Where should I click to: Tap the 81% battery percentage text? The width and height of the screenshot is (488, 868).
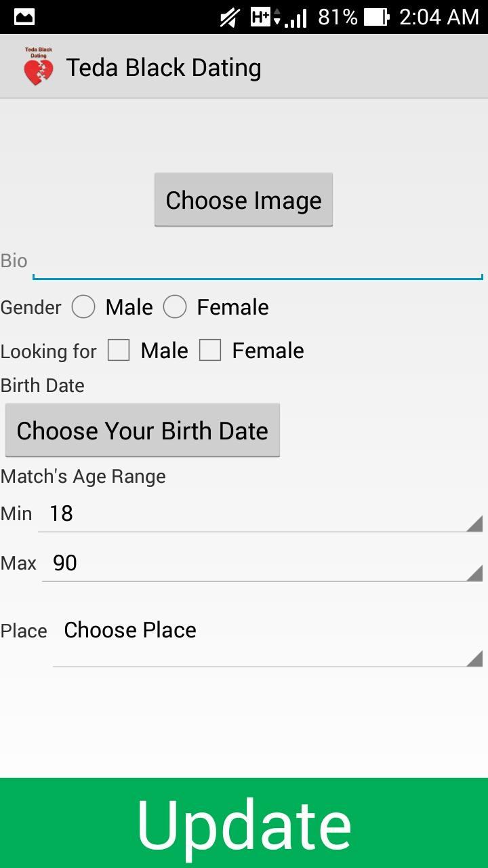click(338, 17)
